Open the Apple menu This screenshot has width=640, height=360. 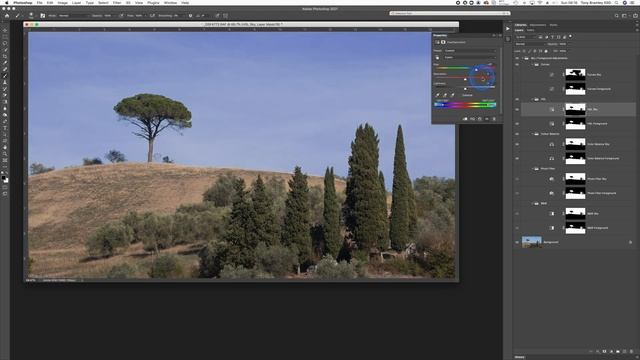[6, 2]
